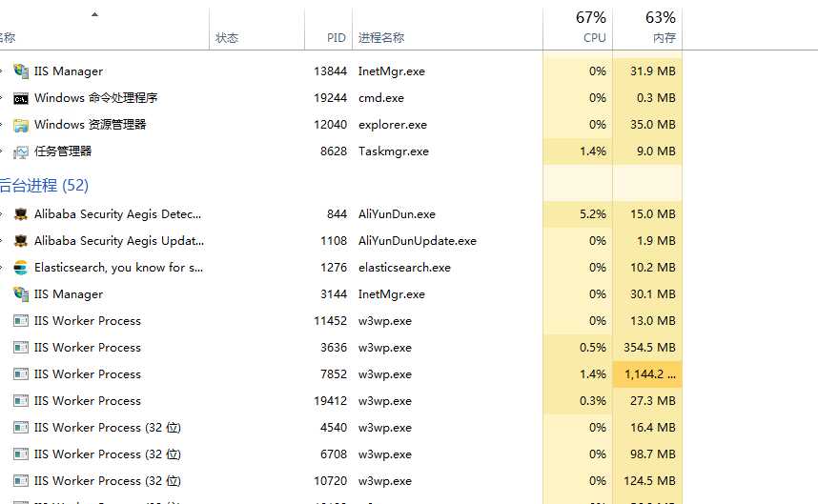
Task: Click the Windows Explorer folder icon
Action: [21, 125]
